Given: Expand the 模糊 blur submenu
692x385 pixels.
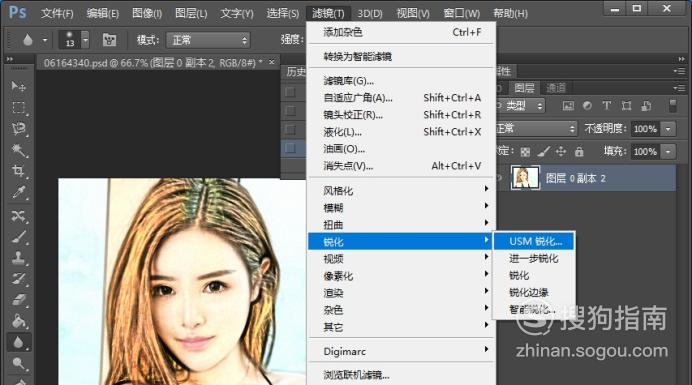Looking at the screenshot, I should click(x=401, y=208).
